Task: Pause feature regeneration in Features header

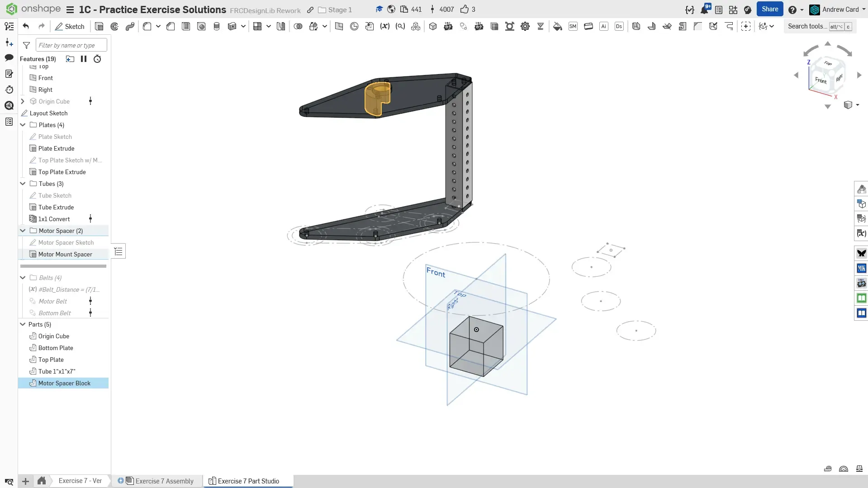Action: pyautogui.click(x=84, y=59)
